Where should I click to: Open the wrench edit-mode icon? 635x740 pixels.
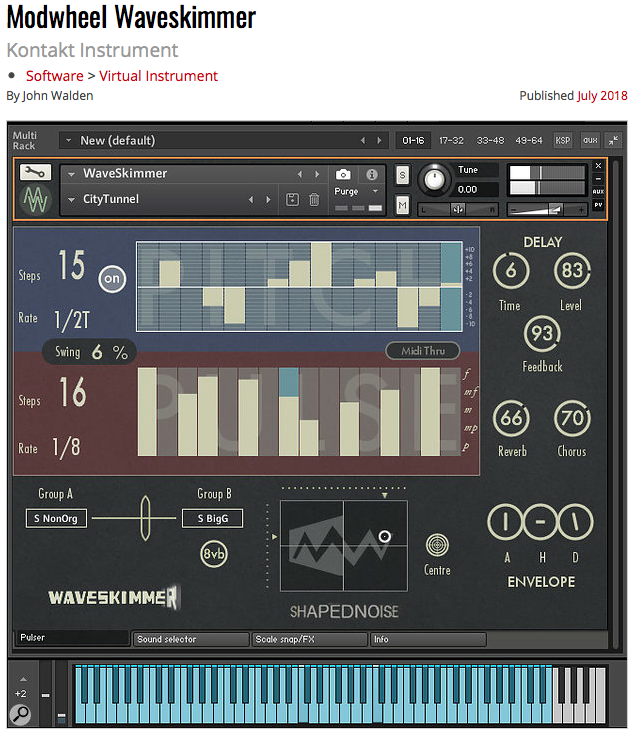tap(34, 172)
